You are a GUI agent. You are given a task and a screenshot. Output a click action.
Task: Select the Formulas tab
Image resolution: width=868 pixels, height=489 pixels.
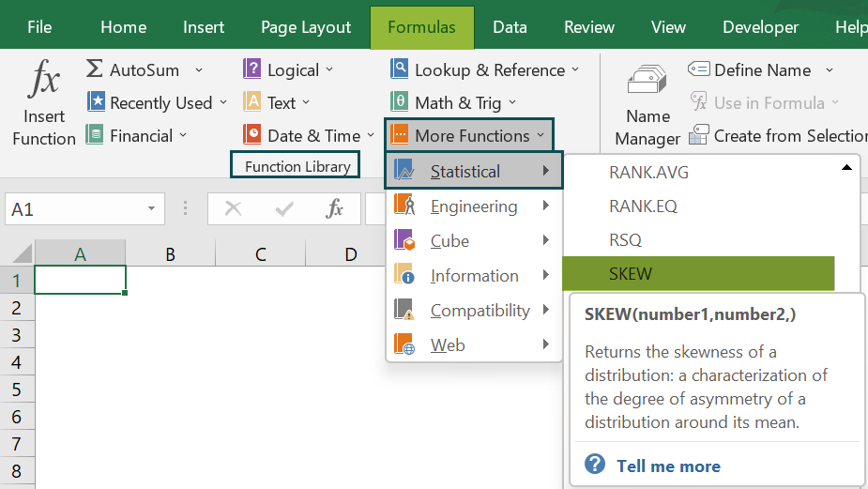coord(422,27)
